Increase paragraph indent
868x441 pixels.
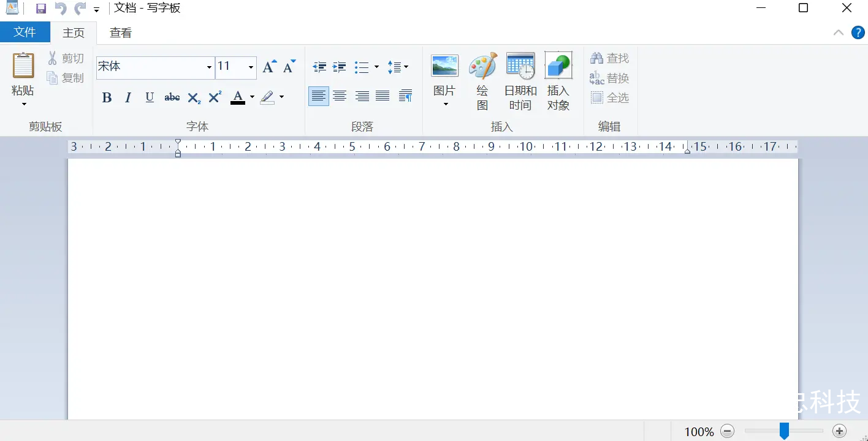339,67
